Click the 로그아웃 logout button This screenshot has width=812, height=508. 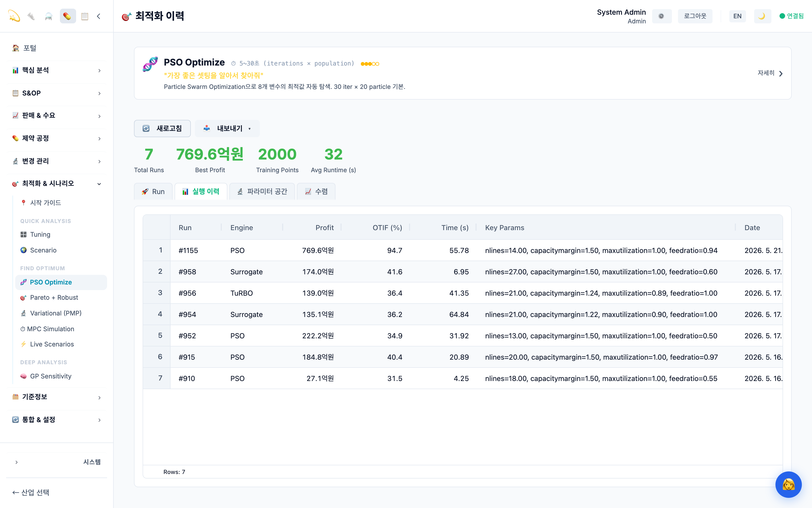click(x=695, y=16)
